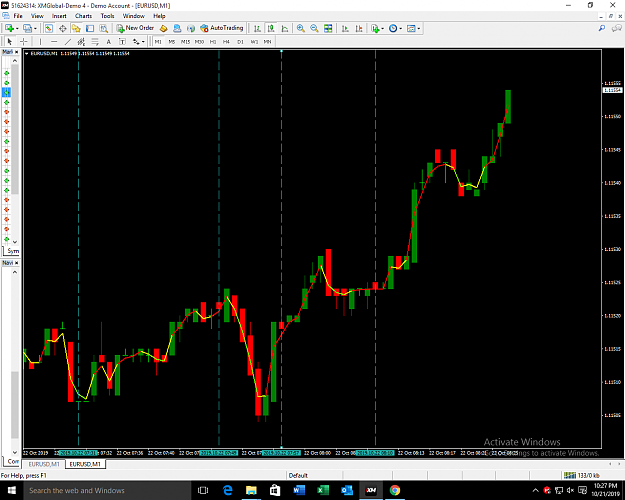Click the current price label 1.11554
This screenshot has width=625, height=500.
611,90
